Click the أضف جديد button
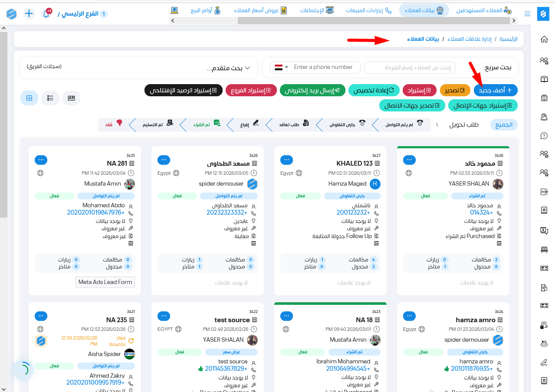555x392 pixels. tap(495, 90)
